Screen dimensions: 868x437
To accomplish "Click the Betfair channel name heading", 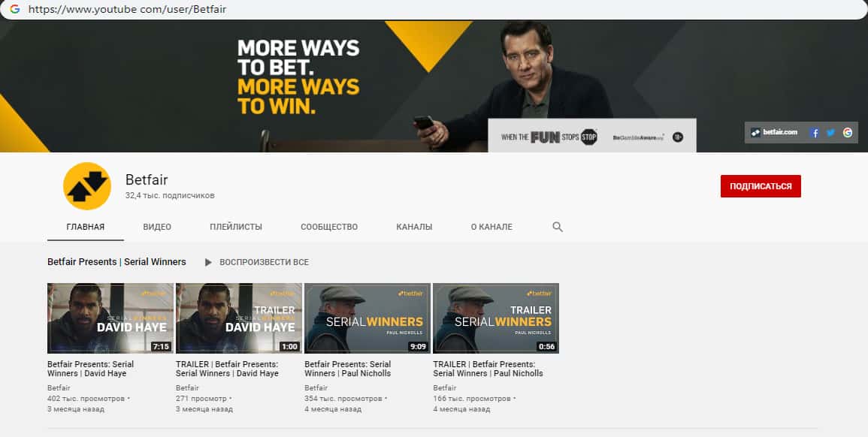I will click(x=147, y=179).
